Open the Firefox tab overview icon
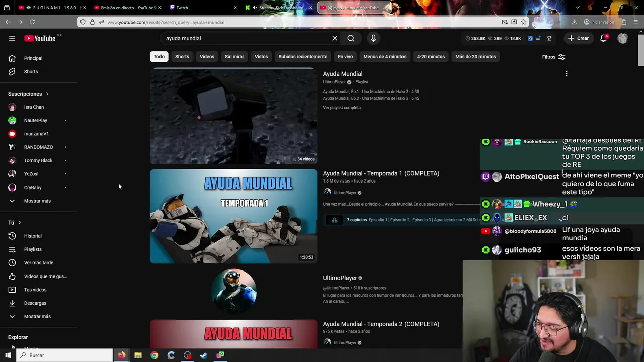The width and height of the screenshot is (644, 362). [x=7, y=8]
